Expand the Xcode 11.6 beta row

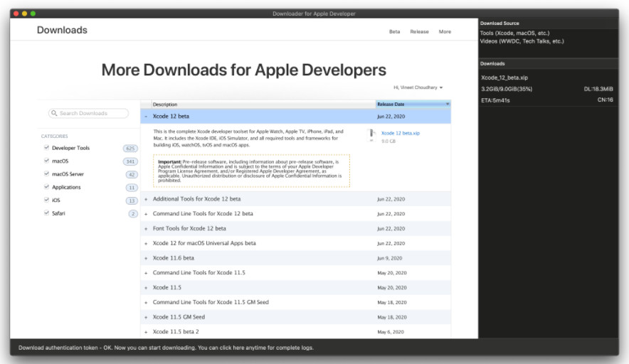click(146, 258)
